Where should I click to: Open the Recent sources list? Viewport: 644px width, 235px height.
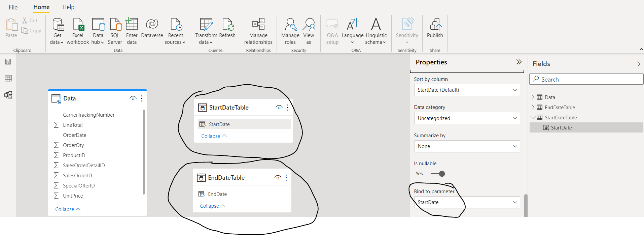(175, 31)
